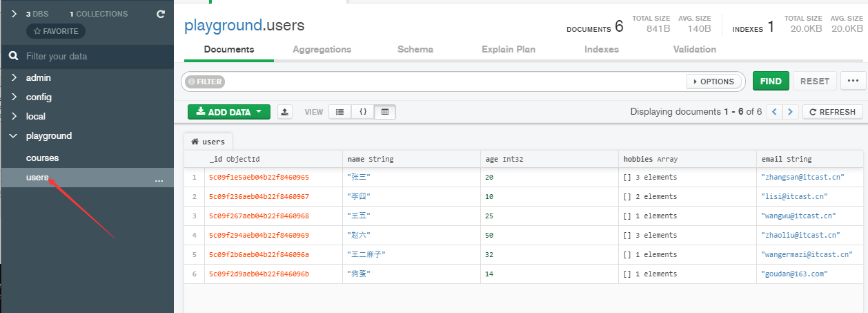Expand query OPTIONS
The width and height of the screenshot is (868, 313).
(x=714, y=82)
